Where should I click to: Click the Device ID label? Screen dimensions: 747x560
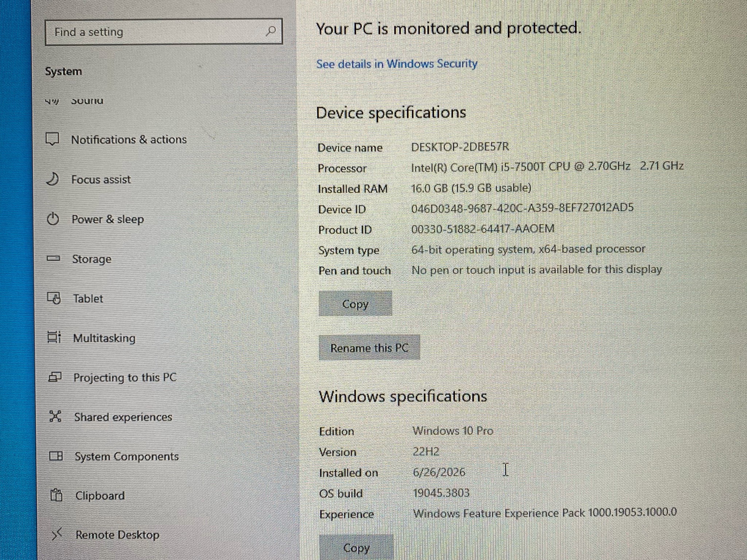pos(342,209)
